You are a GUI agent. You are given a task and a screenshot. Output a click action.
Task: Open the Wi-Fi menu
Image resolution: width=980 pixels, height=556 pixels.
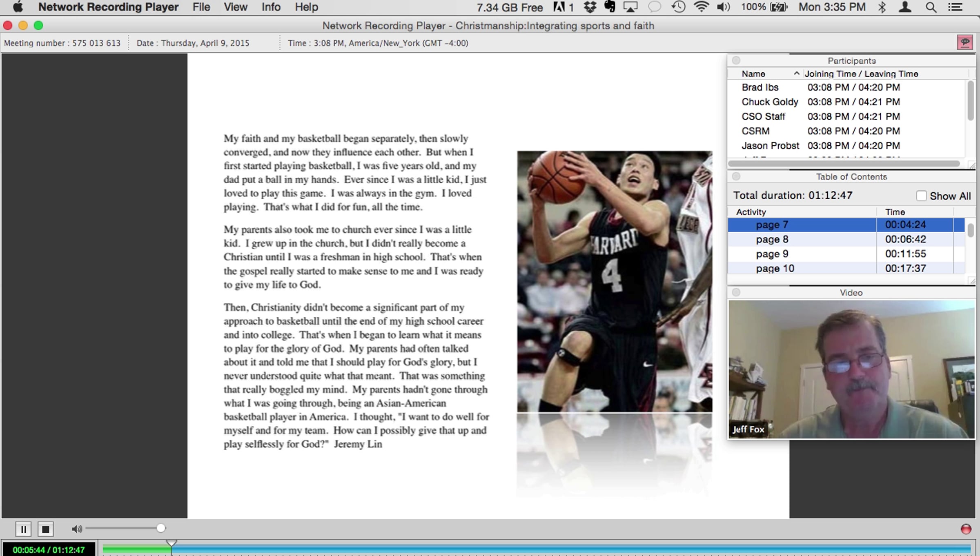point(701,7)
